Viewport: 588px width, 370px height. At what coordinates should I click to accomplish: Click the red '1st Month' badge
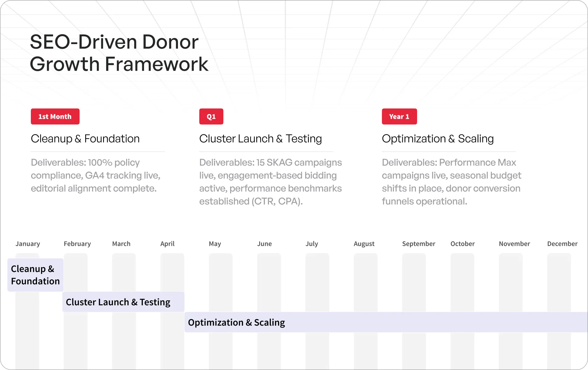tap(55, 117)
